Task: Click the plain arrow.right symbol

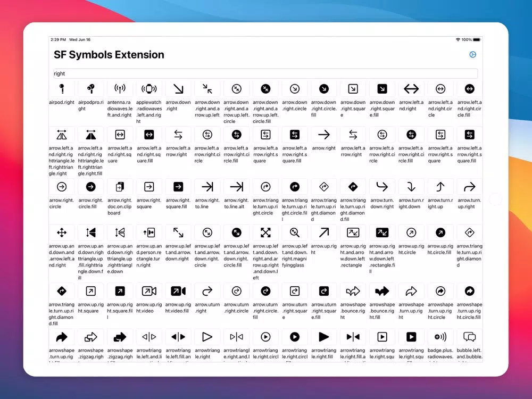Action: pyautogui.click(x=323, y=135)
